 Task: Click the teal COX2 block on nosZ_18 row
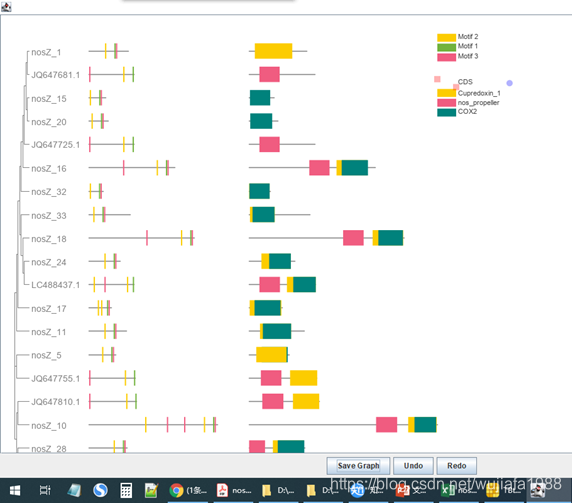tap(390, 238)
